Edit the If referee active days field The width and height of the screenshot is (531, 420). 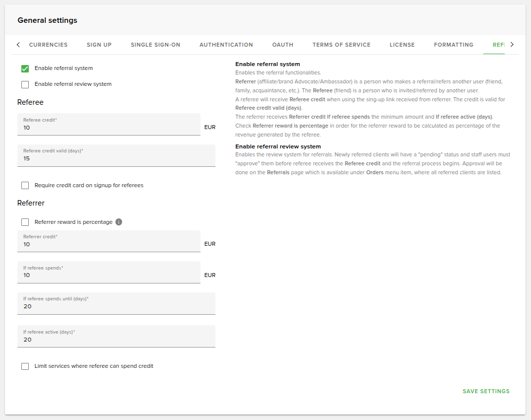point(116,340)
